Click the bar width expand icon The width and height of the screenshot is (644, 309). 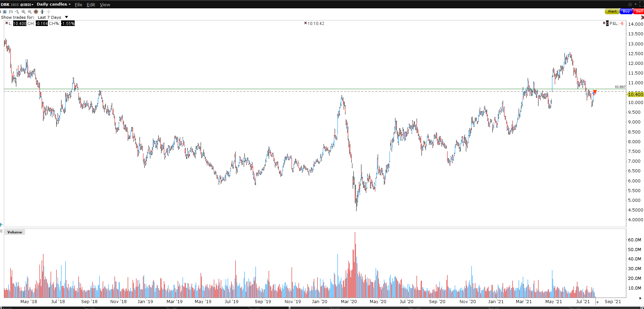click(x=42, y=11)
